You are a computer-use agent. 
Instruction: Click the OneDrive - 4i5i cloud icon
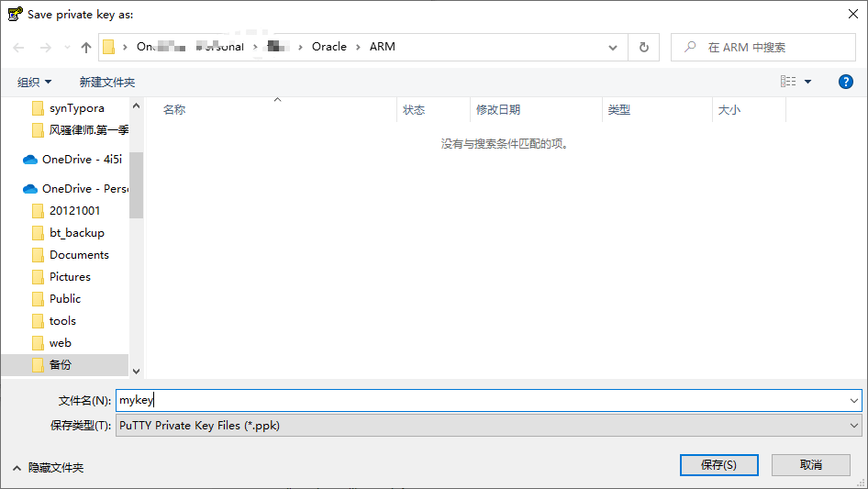coord(30,160)
